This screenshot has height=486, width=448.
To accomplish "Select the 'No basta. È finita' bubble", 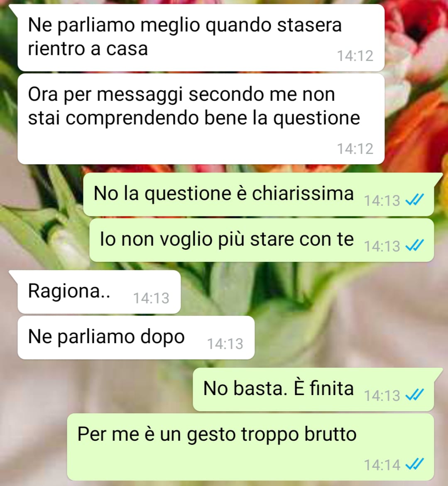I will 313,389.
